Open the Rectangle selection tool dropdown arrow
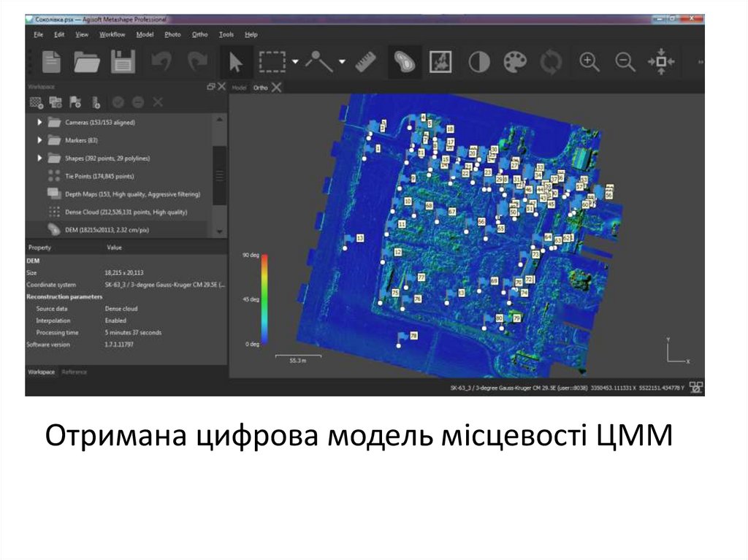Screen dimensions: 748x560 coord(295,61)
